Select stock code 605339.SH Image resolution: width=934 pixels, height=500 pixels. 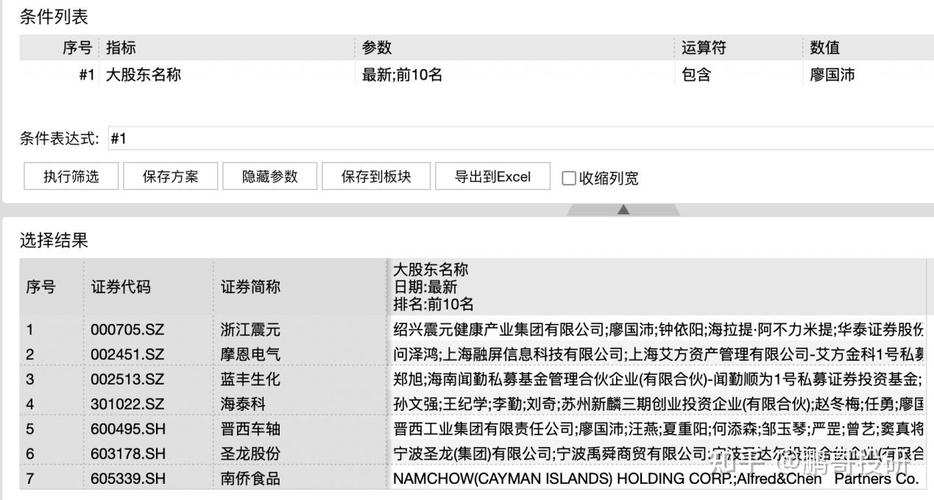point(128,479)
